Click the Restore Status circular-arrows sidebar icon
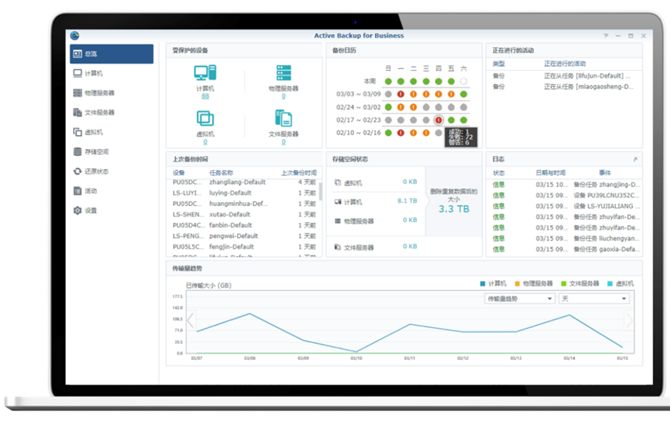670x427 pixels. click(77, 171)
